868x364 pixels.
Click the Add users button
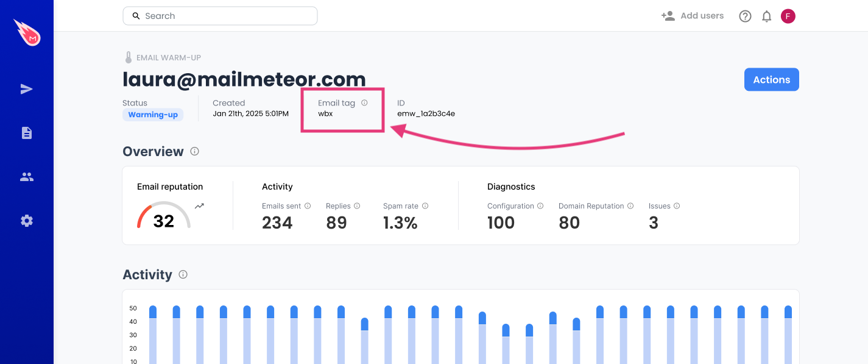(693, 16)
